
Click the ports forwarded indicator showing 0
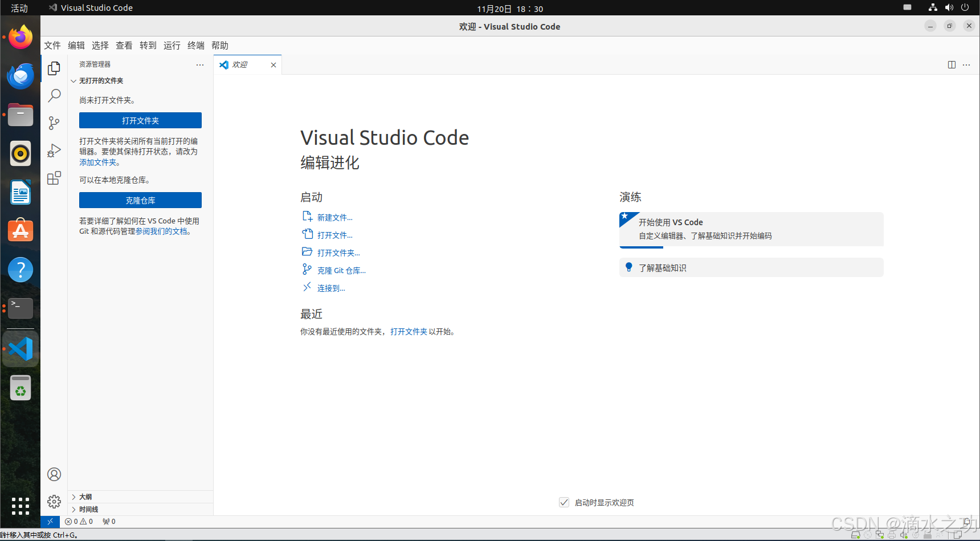[109, 522]
